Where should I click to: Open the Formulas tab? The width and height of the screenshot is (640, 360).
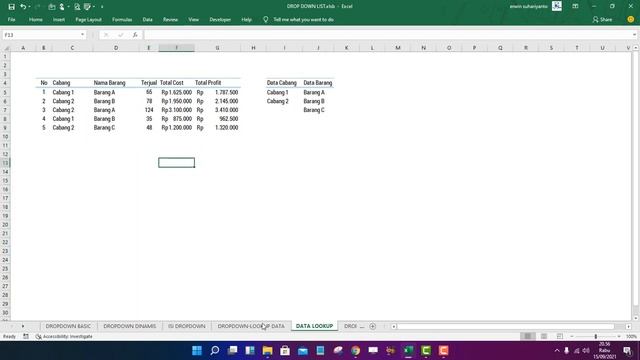[122, 20]
